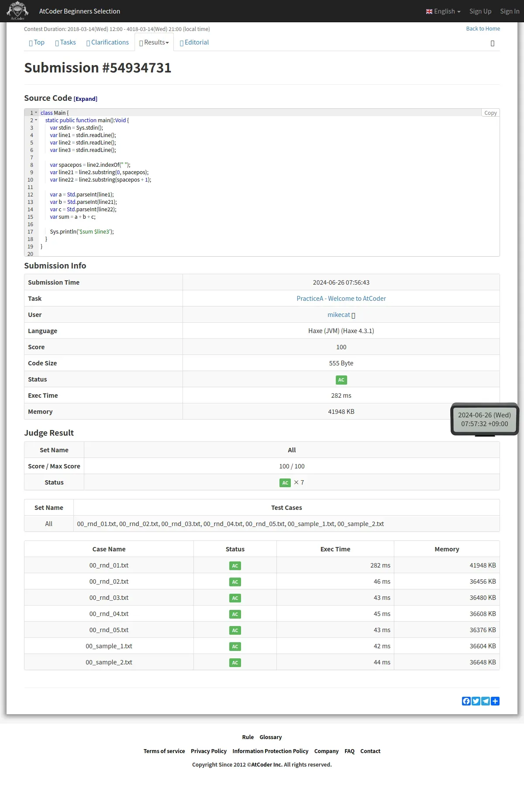Open the English language dropdown
Screen dimensions: 524x812
tap(443, 11)
